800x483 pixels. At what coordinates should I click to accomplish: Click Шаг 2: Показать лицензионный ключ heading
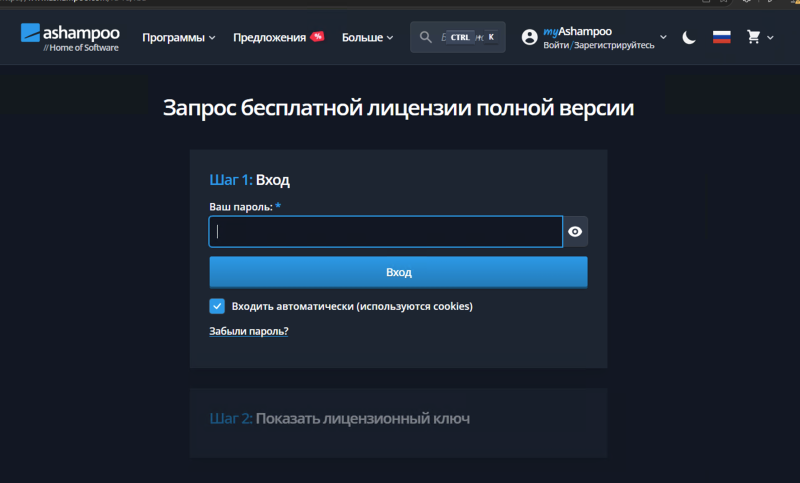tap(340, 419)
